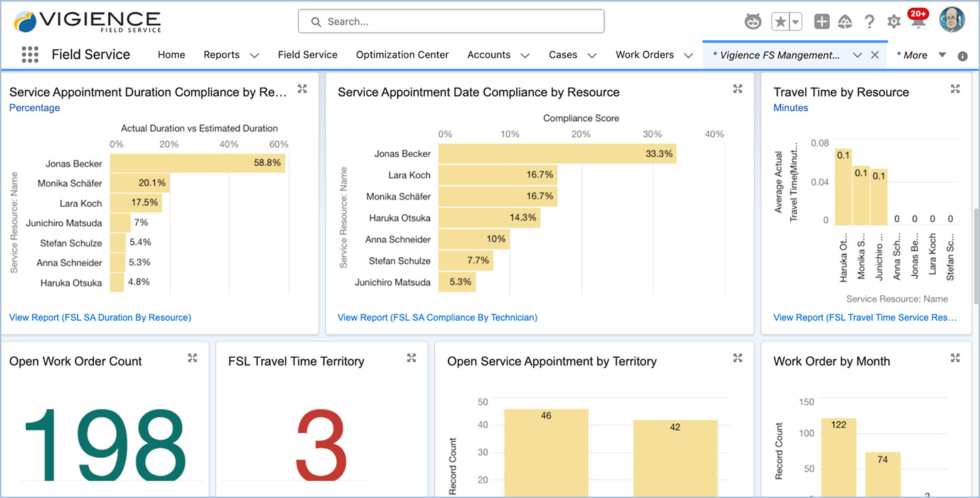This screenshot has height=498, width=980.
Task: Open the Reports tab
Action: (x=221, y=55)
